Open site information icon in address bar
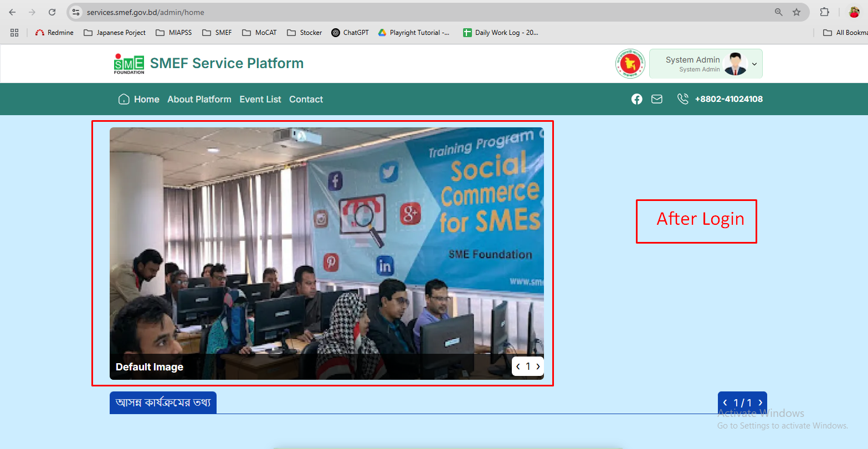This screenshot has width=868, height=449. [76, 12]
